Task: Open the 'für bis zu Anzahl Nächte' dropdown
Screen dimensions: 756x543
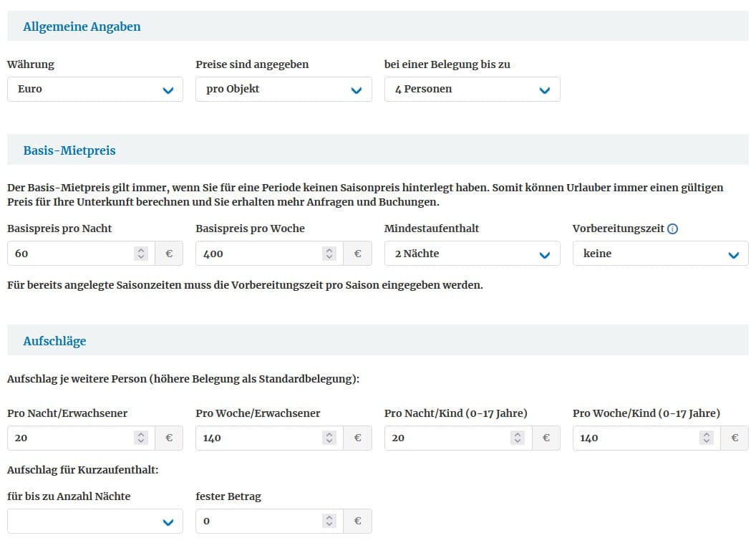Action: coord(95,522)
